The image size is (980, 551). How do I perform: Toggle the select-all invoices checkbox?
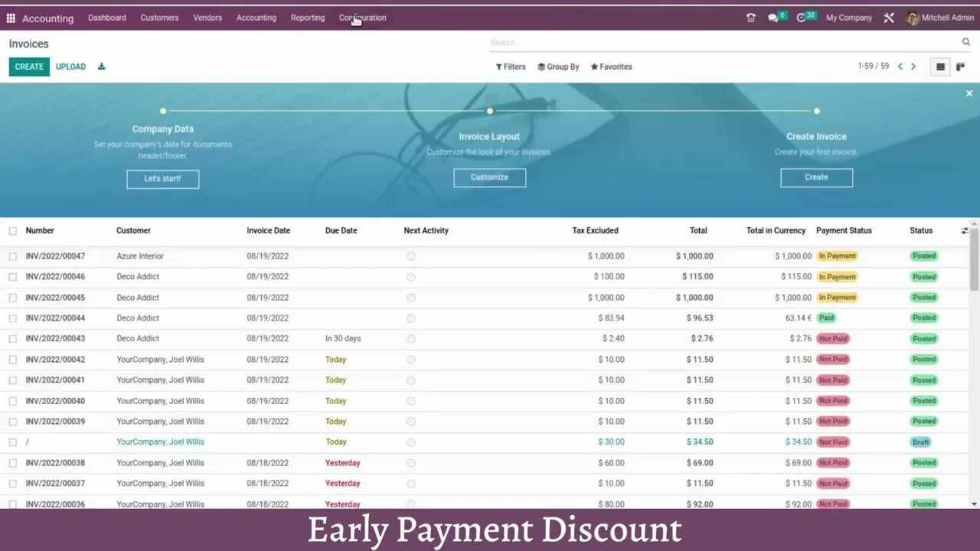pos(13,230)
